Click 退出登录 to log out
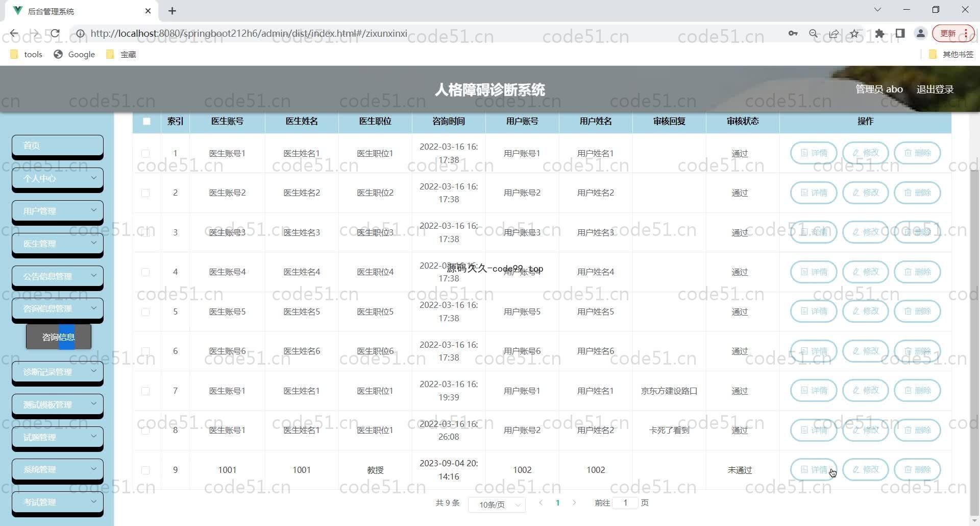Viewport: 980px width, 526px height. click(935, 89)
